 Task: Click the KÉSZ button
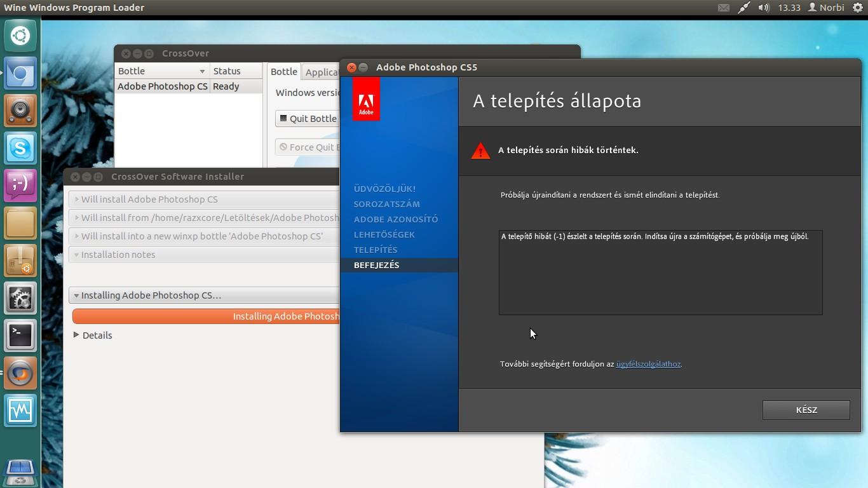click(806, 410)
